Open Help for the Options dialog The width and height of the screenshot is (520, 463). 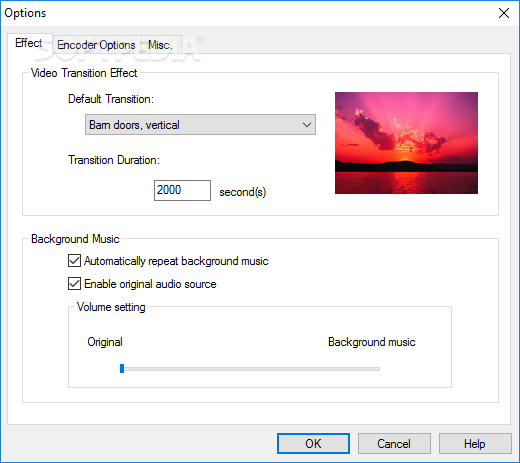475,444
